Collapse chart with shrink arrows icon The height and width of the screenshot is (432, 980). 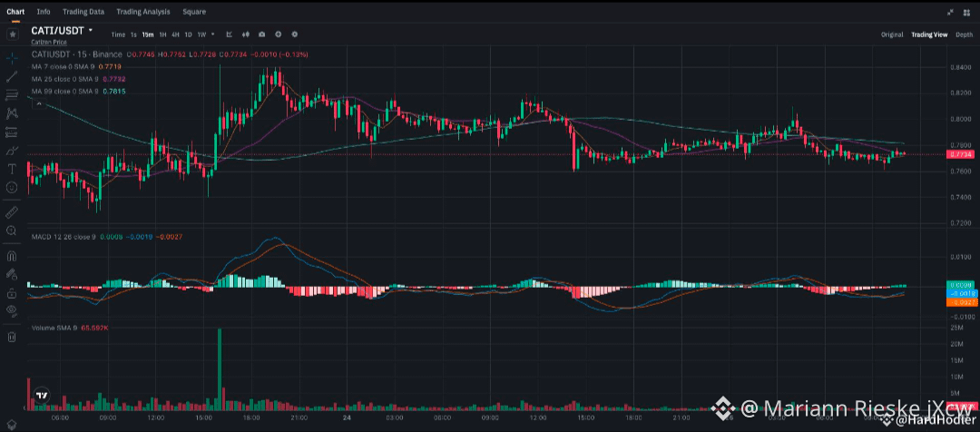pos(951,12)
